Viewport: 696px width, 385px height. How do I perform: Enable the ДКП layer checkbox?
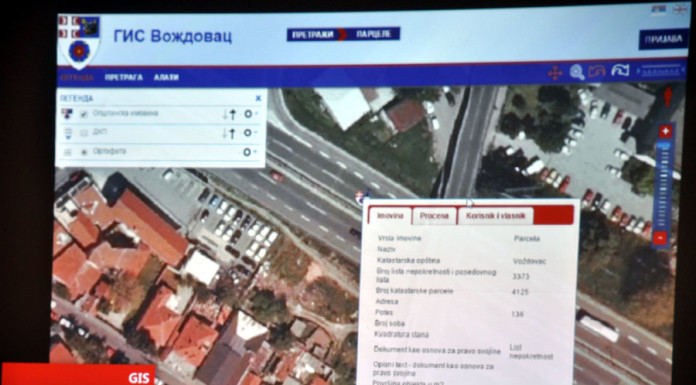[84, 133]
